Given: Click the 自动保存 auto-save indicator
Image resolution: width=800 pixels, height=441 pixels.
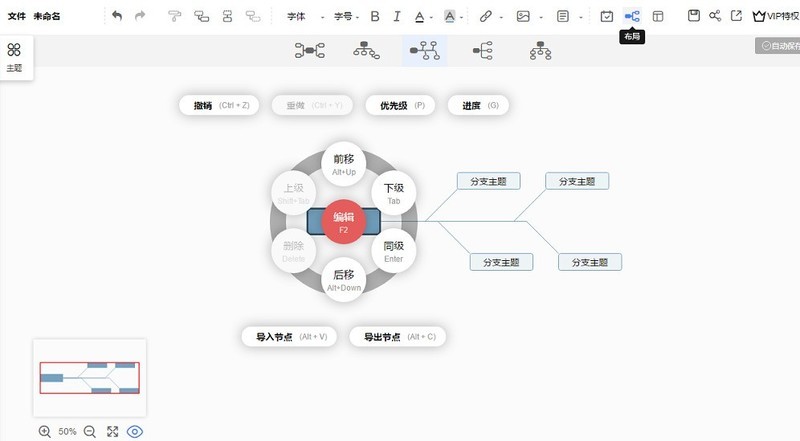Looking at the screenshot, I should click(x=778, y=46).
